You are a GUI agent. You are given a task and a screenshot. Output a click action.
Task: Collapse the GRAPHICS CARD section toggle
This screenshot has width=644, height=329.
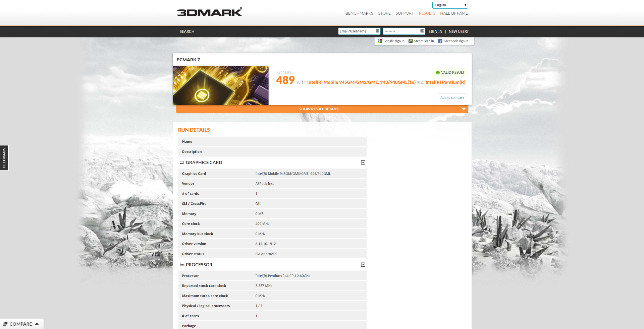[x=363, y=162]
